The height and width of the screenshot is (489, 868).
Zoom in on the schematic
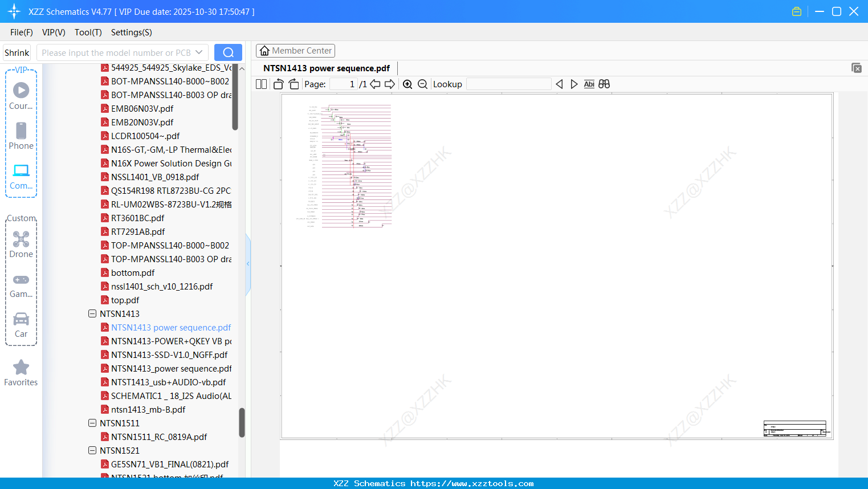click(407, 84)
